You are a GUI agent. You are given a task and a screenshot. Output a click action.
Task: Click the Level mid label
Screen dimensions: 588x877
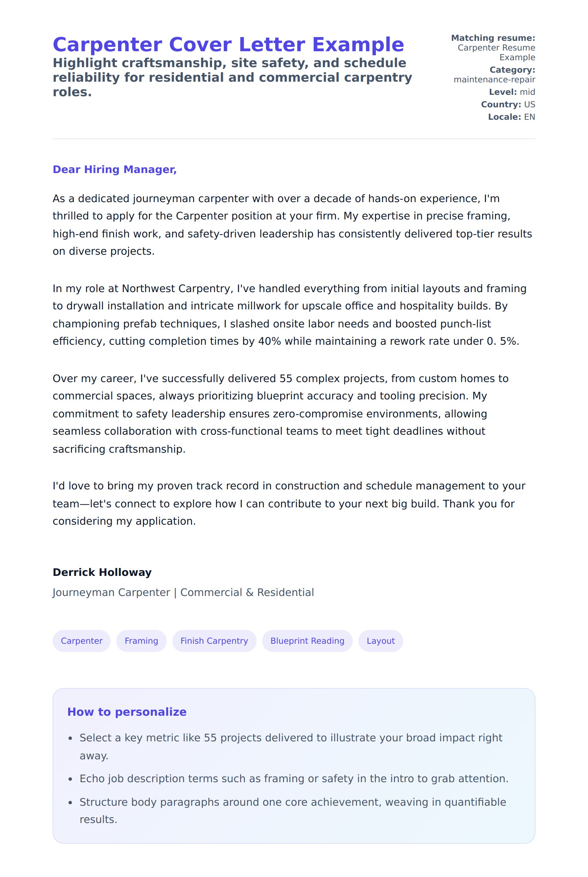click(x=512, y=92)
